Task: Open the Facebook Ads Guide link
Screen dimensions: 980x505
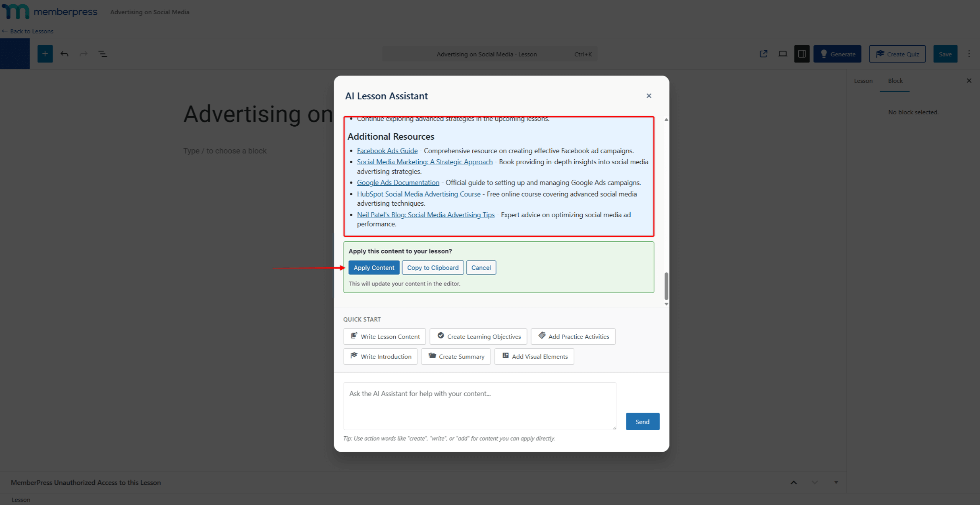Action: [387, 150]
